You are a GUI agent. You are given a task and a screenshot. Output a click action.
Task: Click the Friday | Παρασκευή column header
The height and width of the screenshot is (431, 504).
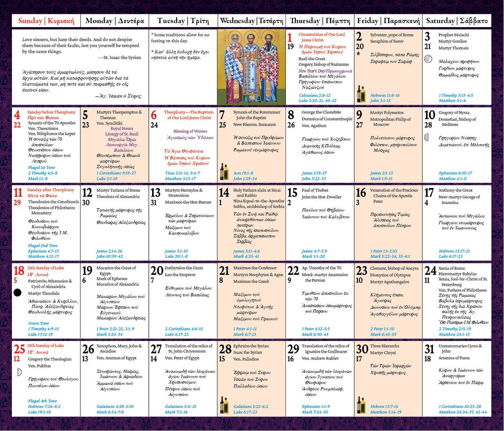pyautogui.click(x=390, y=21)
